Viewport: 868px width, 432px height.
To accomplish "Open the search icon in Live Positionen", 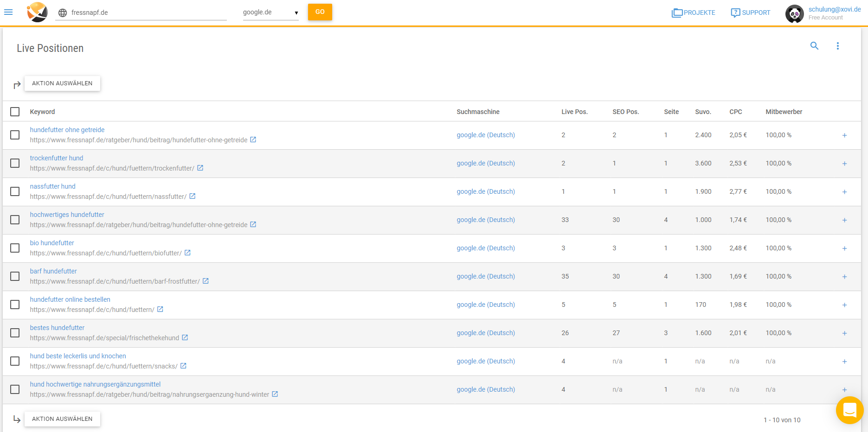I will (x=814, y=46).
